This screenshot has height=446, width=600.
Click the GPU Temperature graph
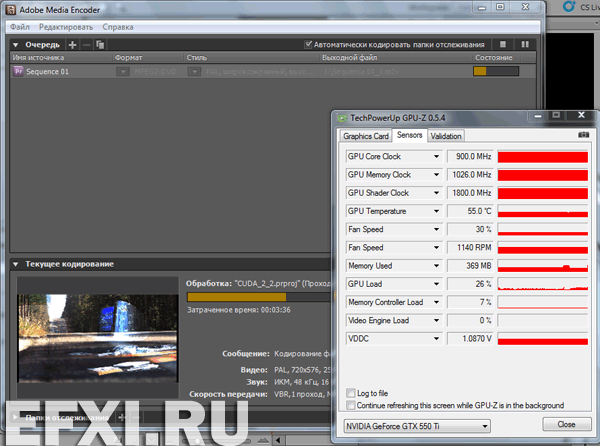pyautogui.click(x=543, y=211)
